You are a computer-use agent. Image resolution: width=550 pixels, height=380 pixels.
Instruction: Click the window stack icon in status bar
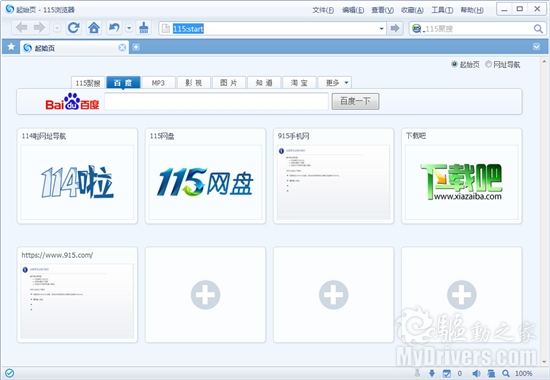pos(491,373)
